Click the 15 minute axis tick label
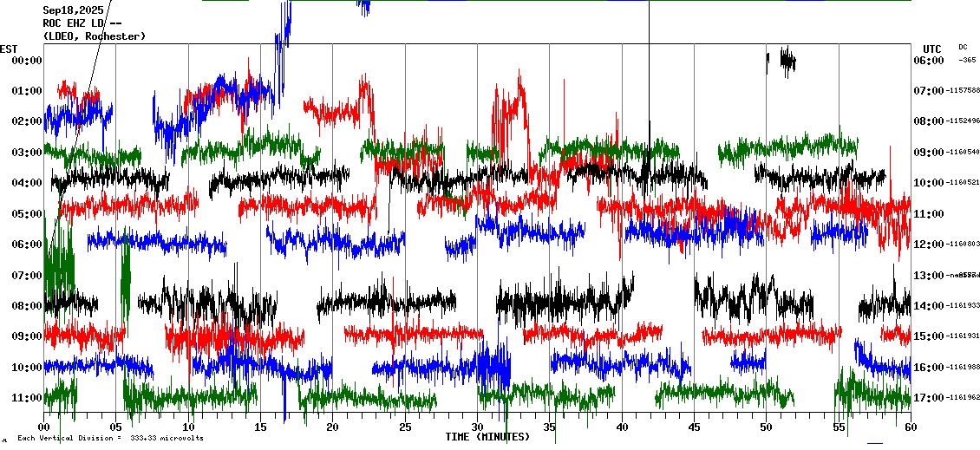Screen dimensions: 980x450 [260, 427]
